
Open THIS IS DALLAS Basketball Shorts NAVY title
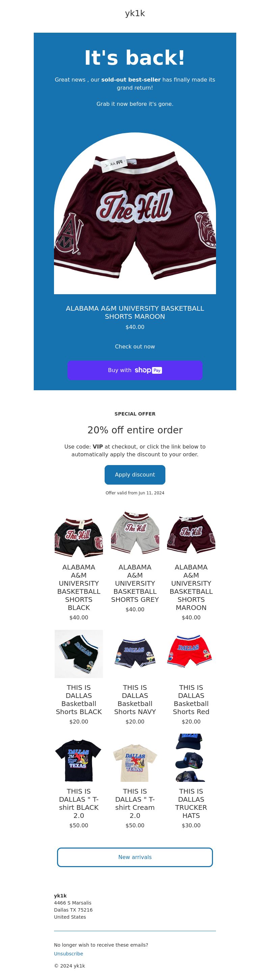pos(135,699)
